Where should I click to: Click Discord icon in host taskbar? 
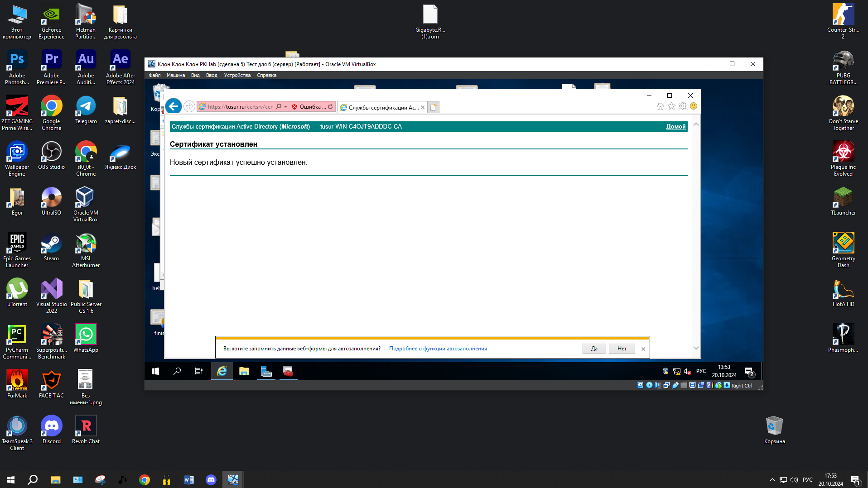pyautogui.click(x=211, y=479)
